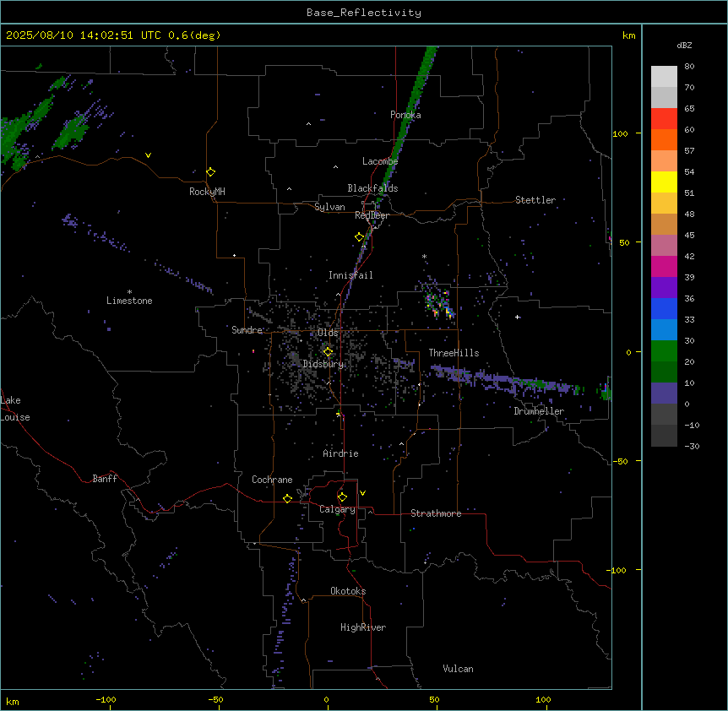Click the RedDeer city label
728x711 pixels.
[x=372, y=215]
